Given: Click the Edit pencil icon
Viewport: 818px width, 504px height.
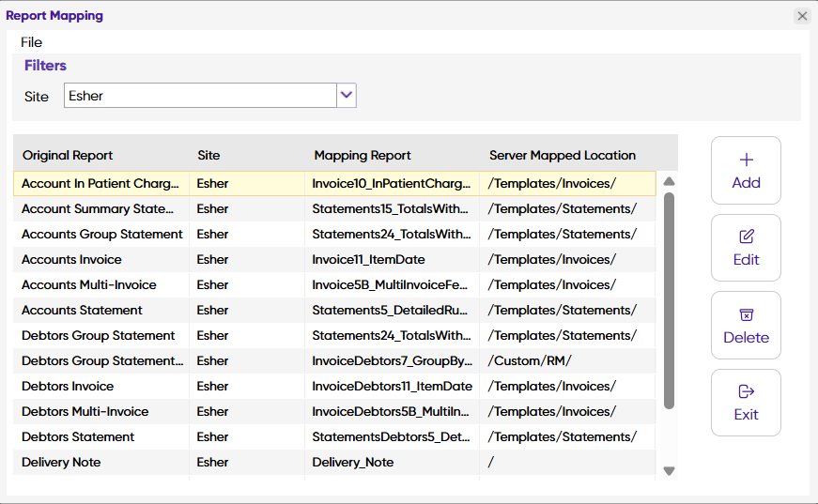Looking at the screenshot, I should pos(747,237).
